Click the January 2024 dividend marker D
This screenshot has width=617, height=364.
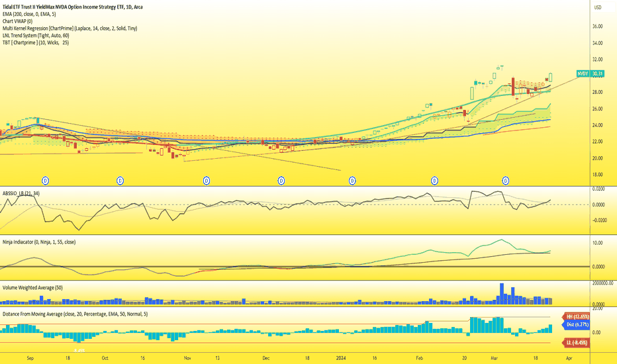[352, 181]
